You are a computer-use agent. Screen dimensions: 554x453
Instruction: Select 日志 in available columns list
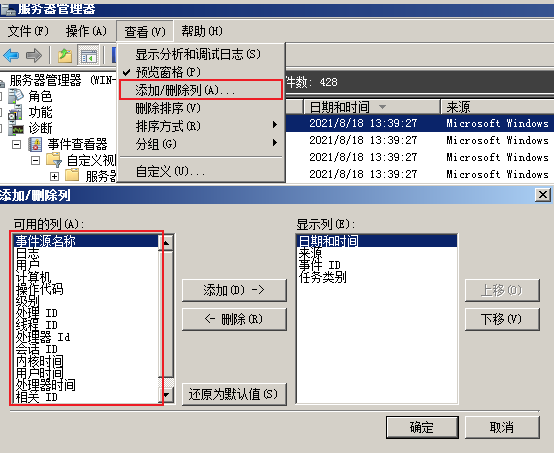point(87,253)
